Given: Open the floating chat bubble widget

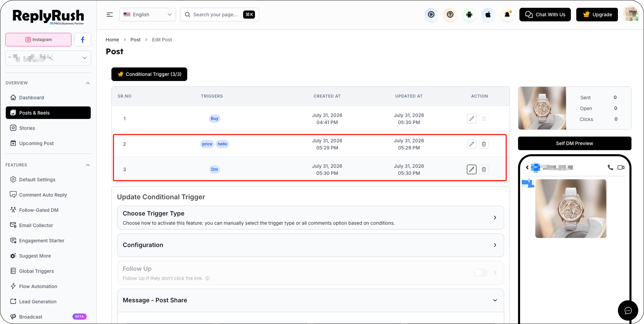Looking at the screenshot, I should [x=628, y=310].
